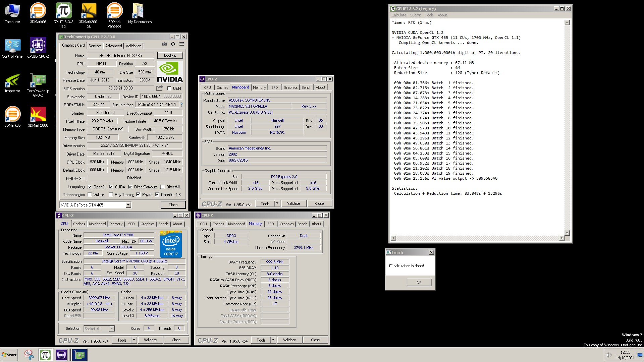The height and width of the screenshot is (362, 644).
Task: Toggle the UEFI checkbox in GPU-Z
Action: [x=169, y=88]
